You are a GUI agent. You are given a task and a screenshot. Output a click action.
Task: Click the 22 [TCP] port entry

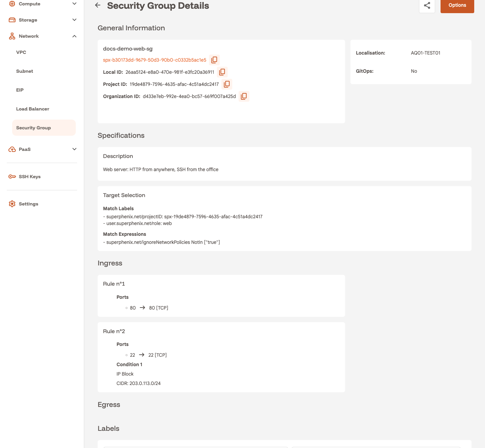click(x=158, y=355)
